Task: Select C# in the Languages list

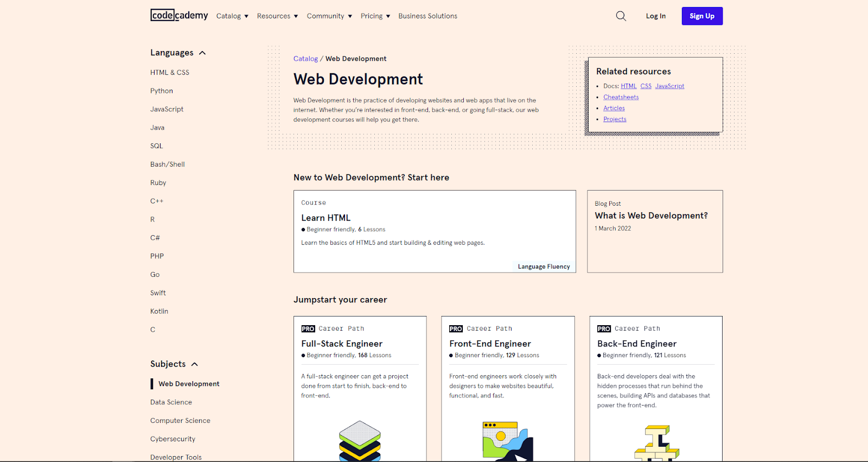Action: click(155, 238)
